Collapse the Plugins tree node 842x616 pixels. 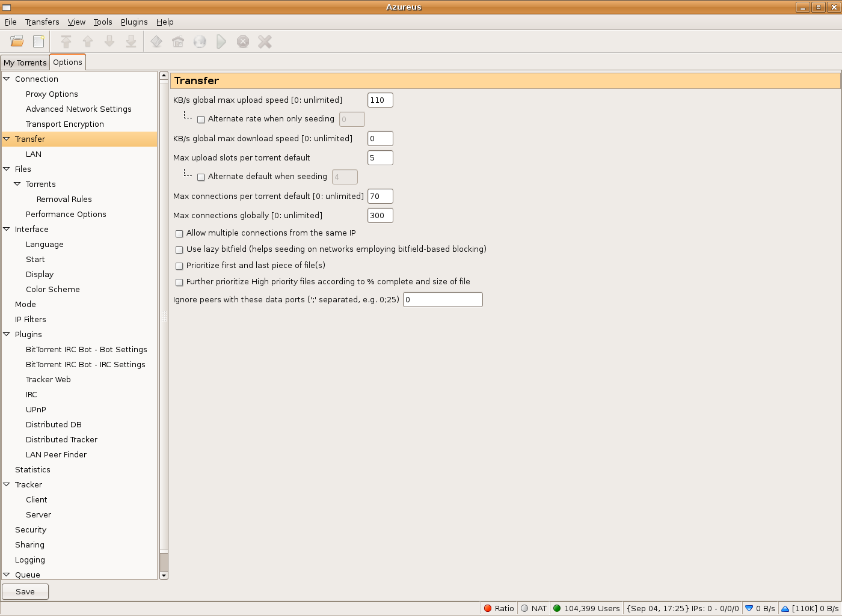tap(7, 334)
